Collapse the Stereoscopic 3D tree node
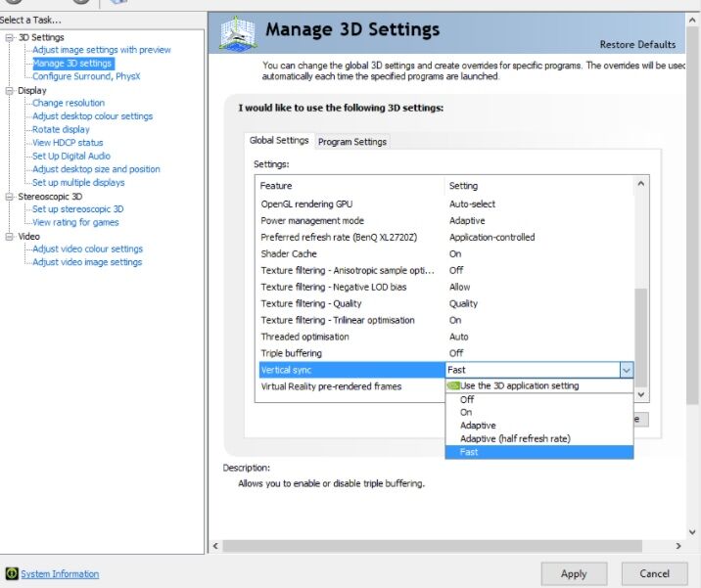 pos(10,196)
